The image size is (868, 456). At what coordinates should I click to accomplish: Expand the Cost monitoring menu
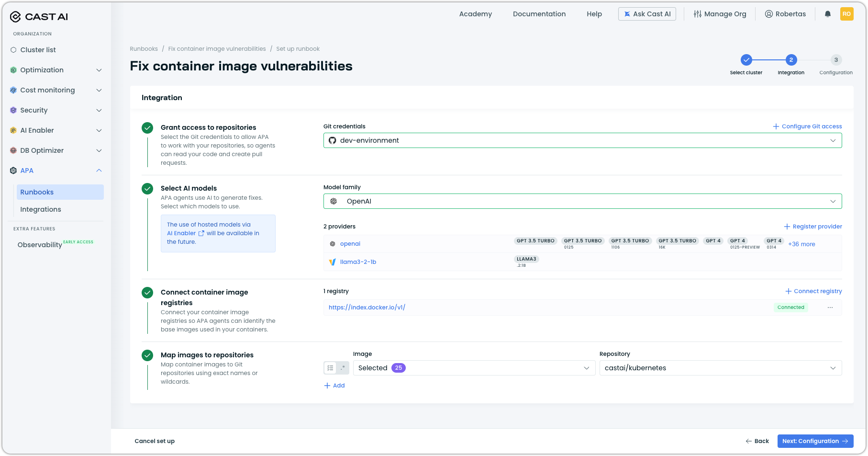(x=99, y=90)
